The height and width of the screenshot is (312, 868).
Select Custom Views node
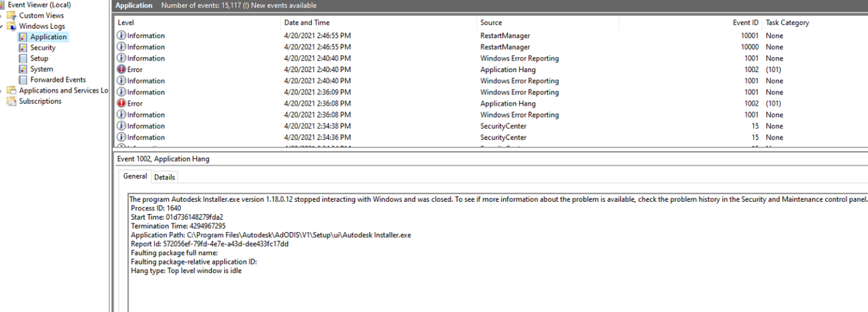point(42,16)
